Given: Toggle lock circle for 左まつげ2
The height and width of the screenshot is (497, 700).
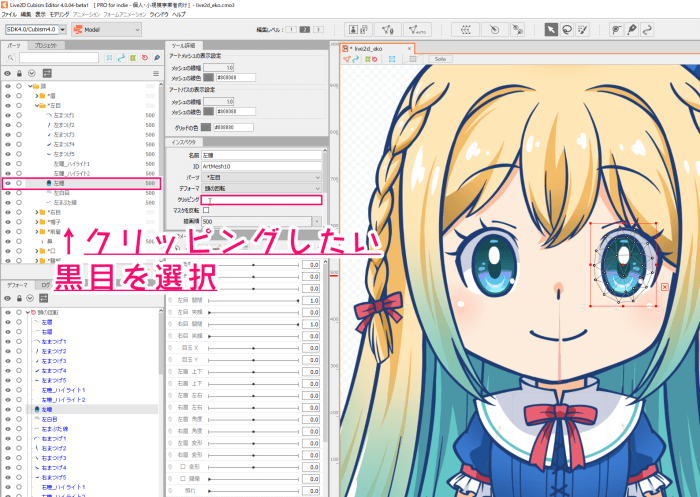Looking at the screenshot, I should (x=19, y=125).
